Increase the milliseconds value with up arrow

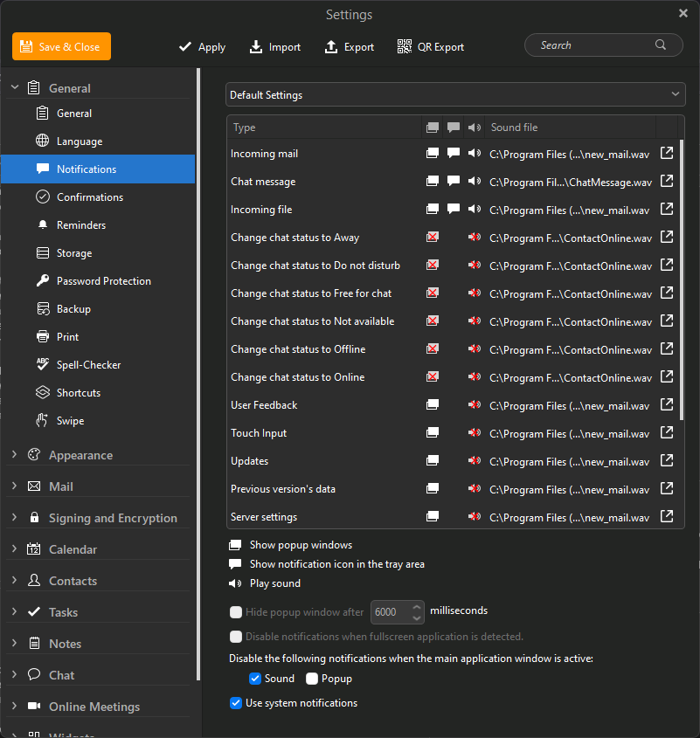pyautogui.click(x=417, y=607)
